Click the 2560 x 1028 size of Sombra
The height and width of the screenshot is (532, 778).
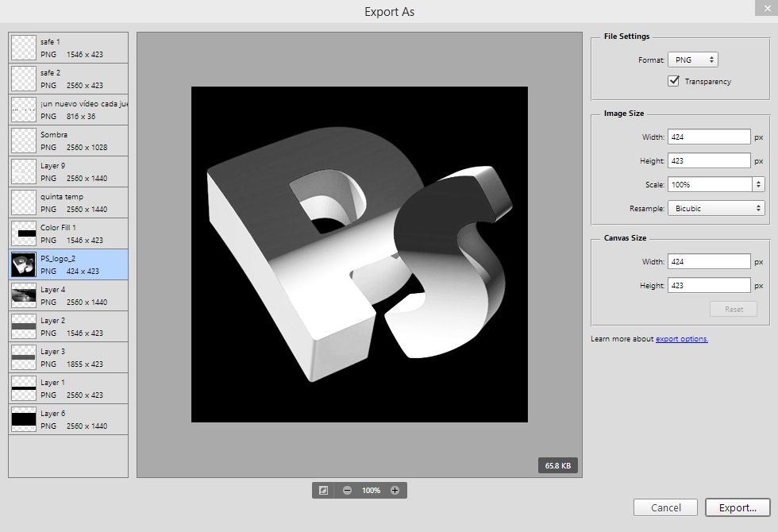(87, 148)
